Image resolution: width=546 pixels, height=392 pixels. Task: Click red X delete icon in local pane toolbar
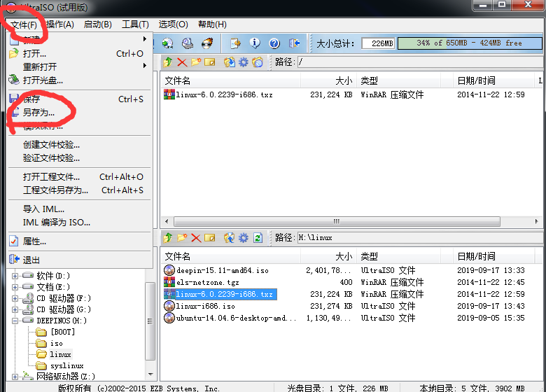point(196,238)
